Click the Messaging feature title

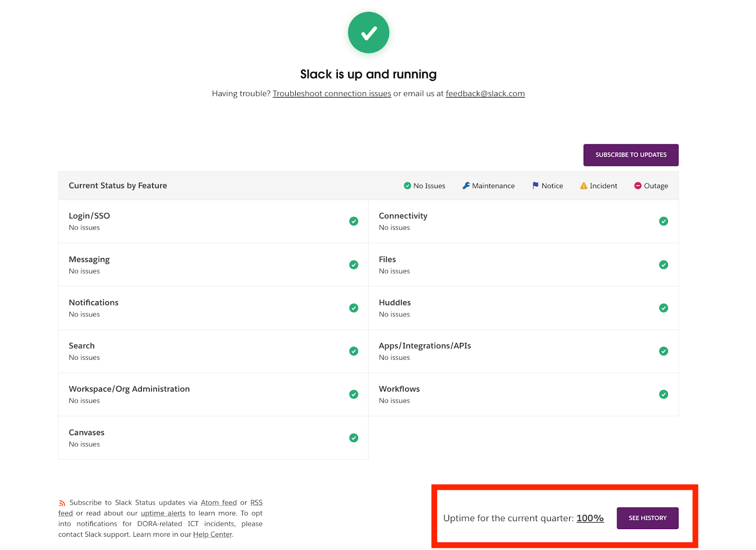point(89,260)
